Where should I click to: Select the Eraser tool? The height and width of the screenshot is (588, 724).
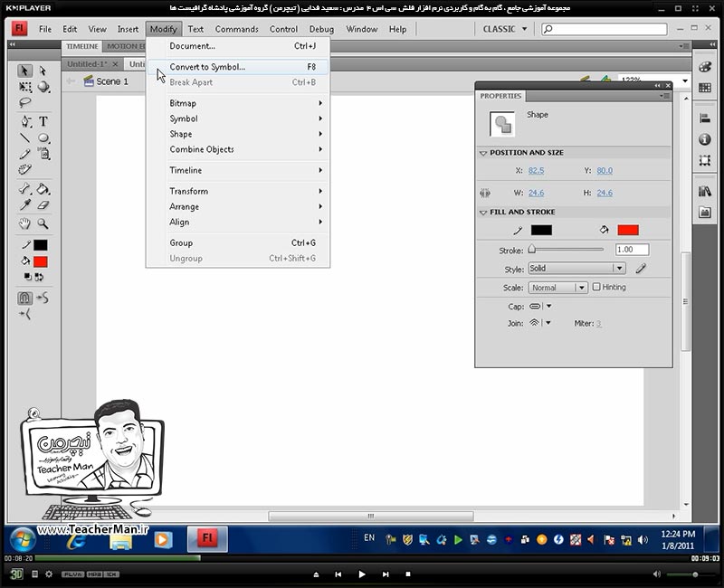(43, 205)
